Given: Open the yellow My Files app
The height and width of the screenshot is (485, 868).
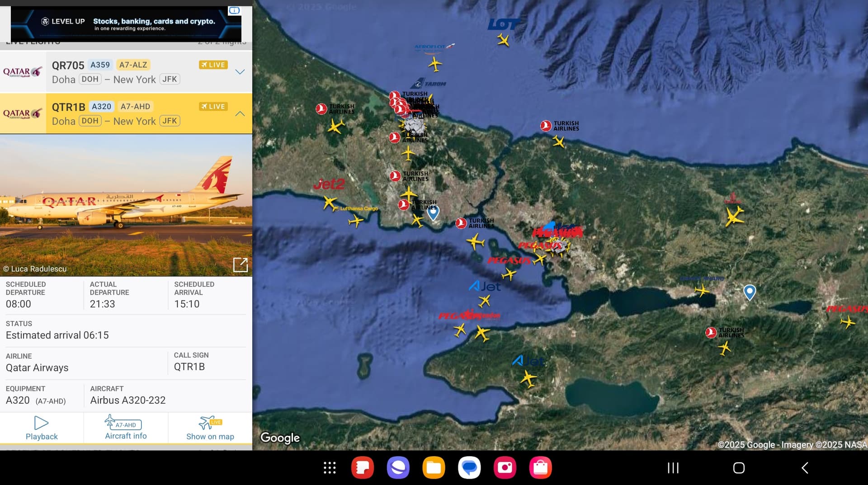Looking at the screenshot, I should tap(434, 467).
